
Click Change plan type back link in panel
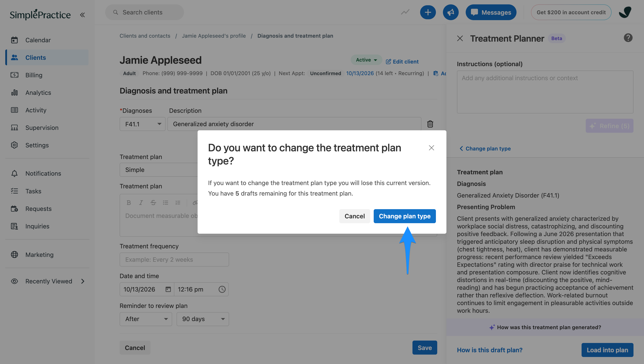pos(485,148)
